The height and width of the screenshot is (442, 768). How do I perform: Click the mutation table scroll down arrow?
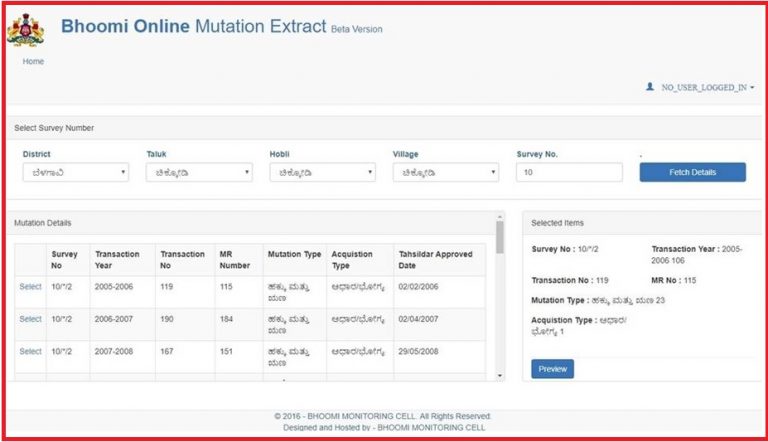(x=500, y=375)
